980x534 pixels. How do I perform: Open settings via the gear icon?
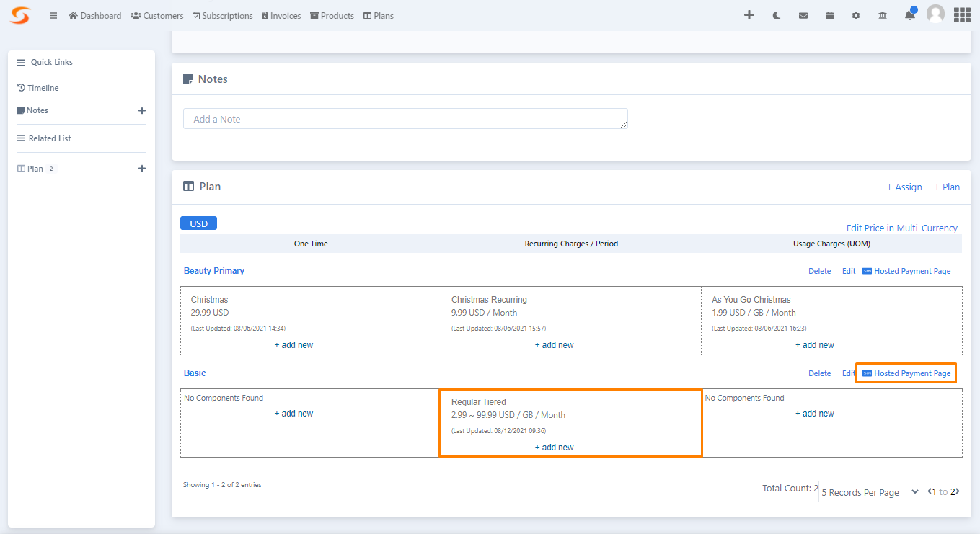[855, 14]
